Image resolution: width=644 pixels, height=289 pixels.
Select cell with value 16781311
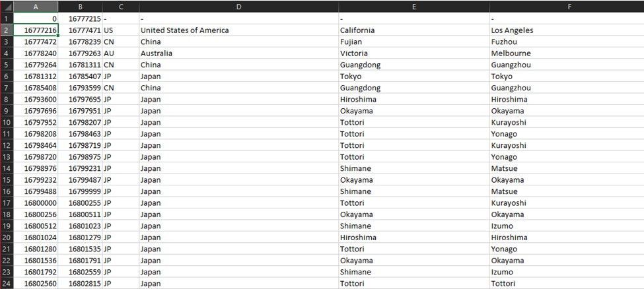tap(80, 65)
